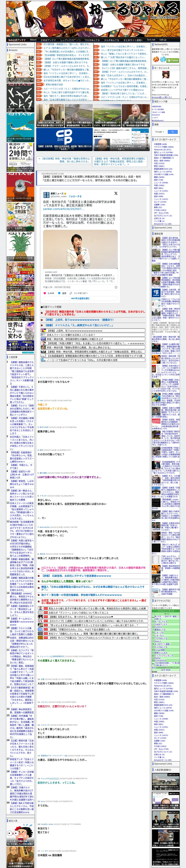Open 助けて！落合陽一の党首討論番組 link
Image resolution: width=186 pixels, height=868 pixels.
pos(81,595)
